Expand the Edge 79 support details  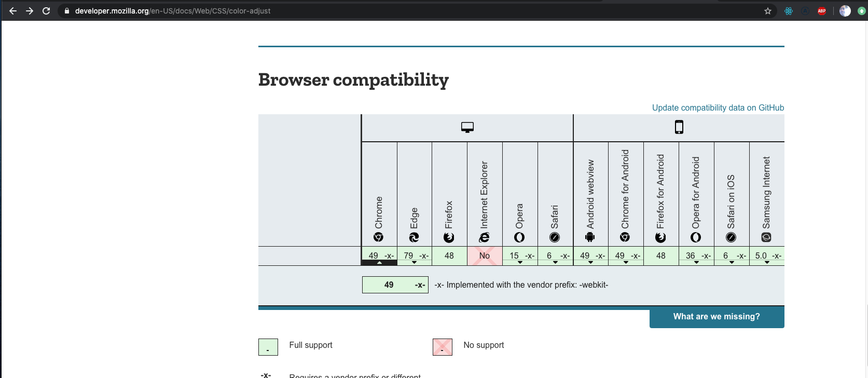coord(415,256)
